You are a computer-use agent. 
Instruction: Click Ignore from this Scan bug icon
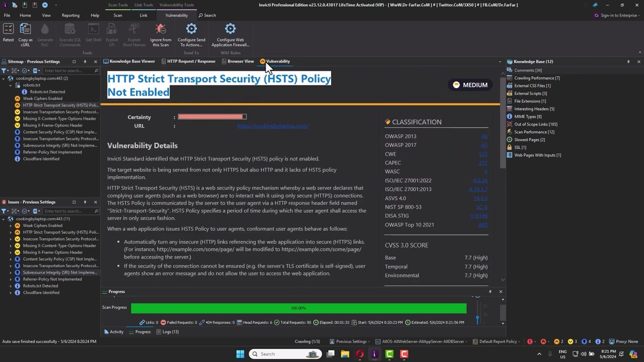tap(160, 29)
